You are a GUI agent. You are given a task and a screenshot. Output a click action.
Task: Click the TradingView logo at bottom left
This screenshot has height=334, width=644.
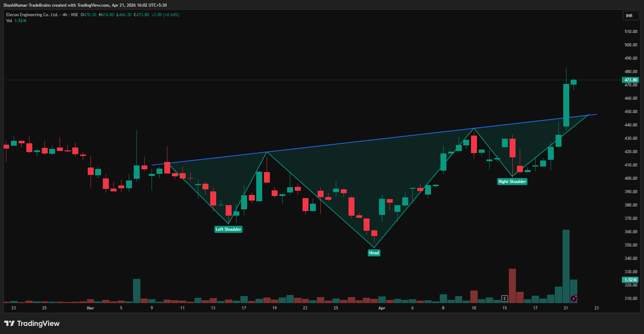pos(32,323)
